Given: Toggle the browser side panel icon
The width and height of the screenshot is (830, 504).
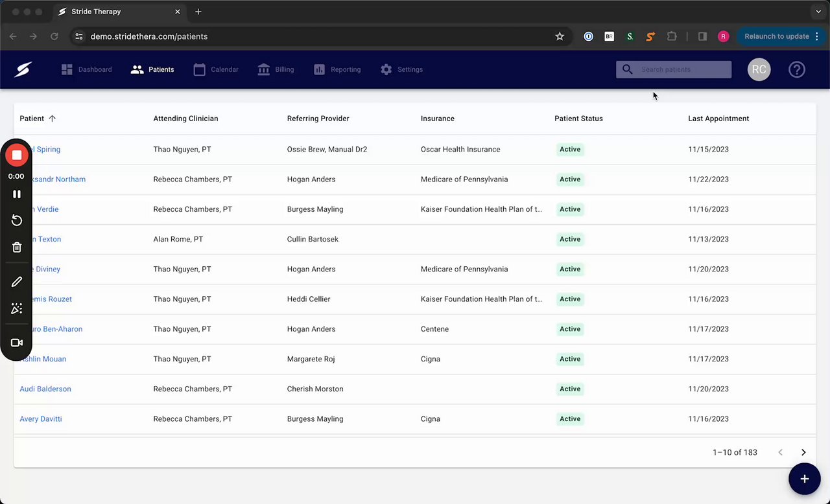Looking at the screenshot, I should 702,36.
